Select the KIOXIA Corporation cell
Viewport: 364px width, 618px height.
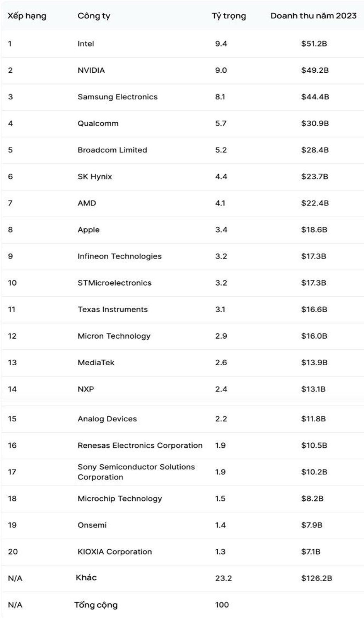(114, 552)
